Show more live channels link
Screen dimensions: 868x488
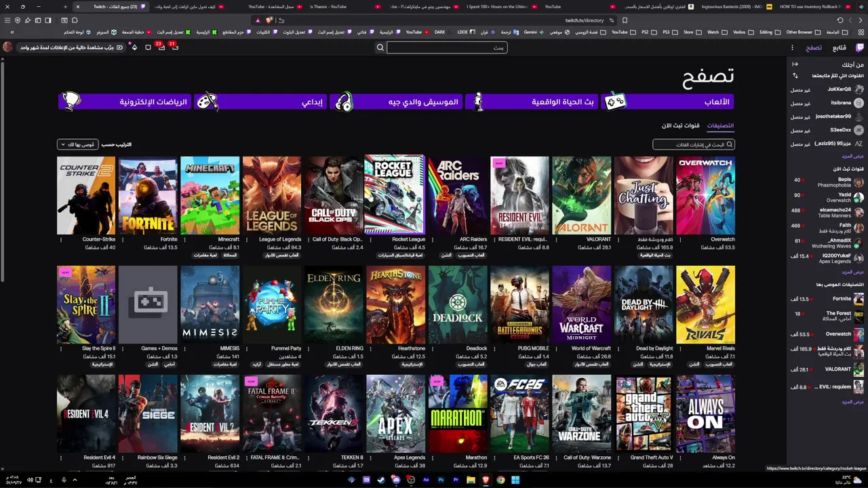[852, 272]
